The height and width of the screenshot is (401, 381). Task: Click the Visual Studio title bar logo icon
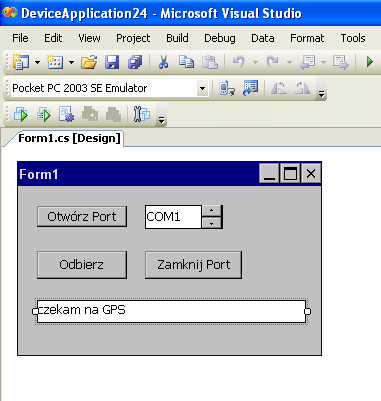pyautogui.click(x=10, y=13)
